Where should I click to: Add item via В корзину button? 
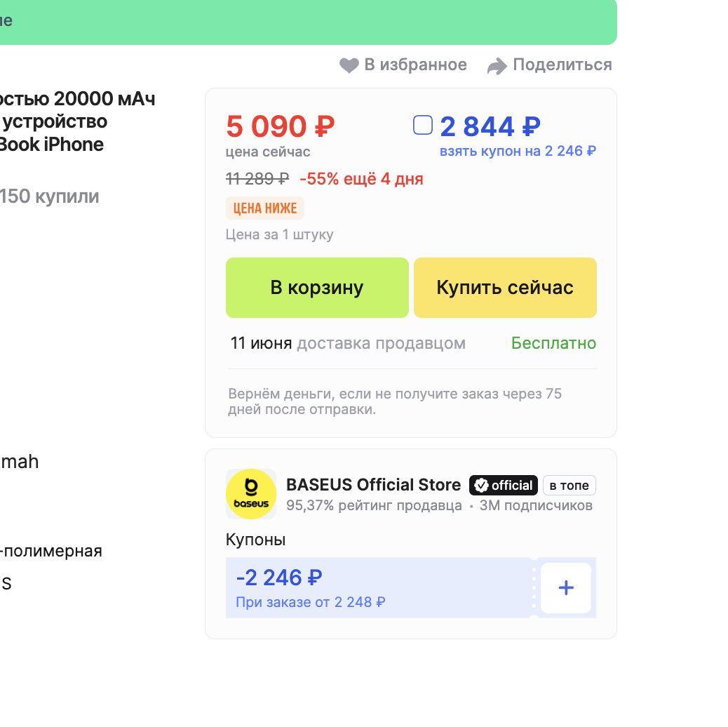(x=317, y=288)
